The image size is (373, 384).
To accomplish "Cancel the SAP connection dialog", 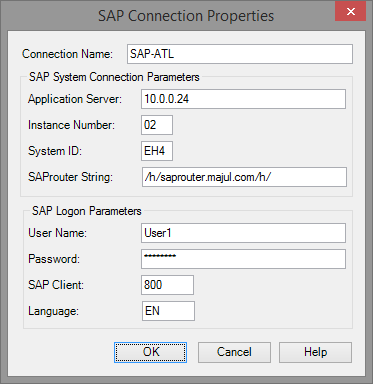I will [x=234, y=352].
